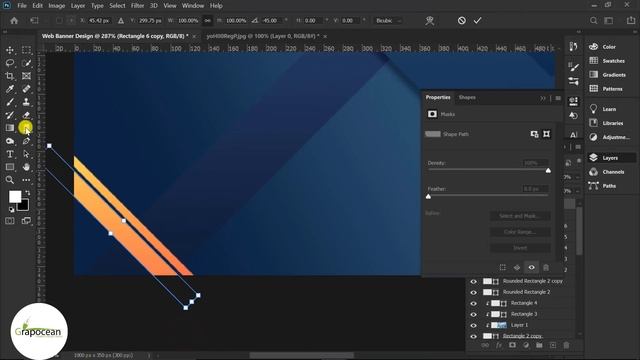Viewport: 640px width, 360px height.
Task: Create a new group folder icon
Action: (539, 345)
